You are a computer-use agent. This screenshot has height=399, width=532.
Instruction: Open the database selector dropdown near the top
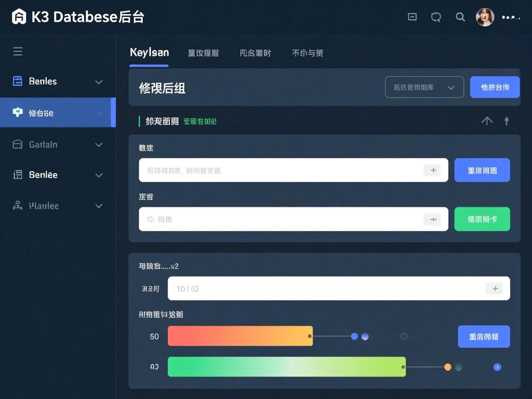tap(424, 87)
